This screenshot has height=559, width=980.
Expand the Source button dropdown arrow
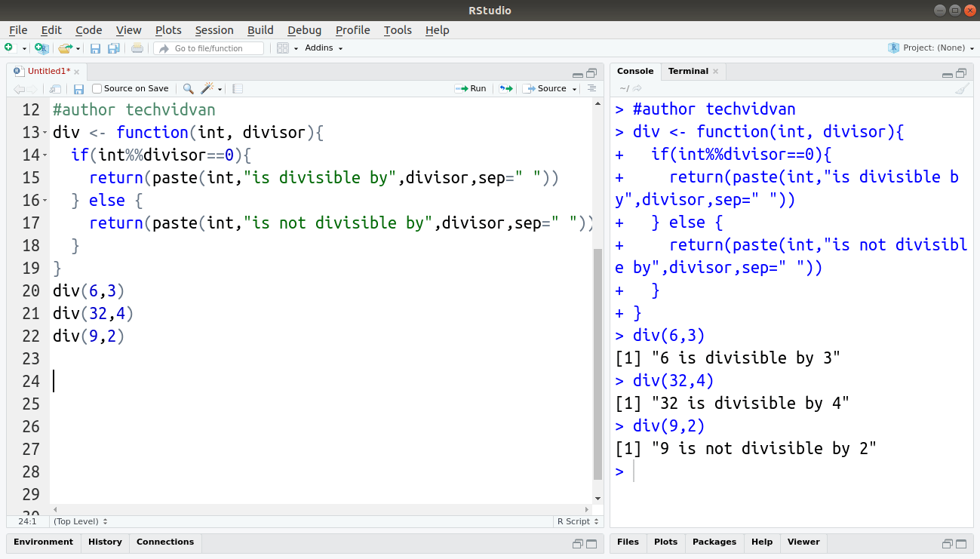[x=575, y=89]
